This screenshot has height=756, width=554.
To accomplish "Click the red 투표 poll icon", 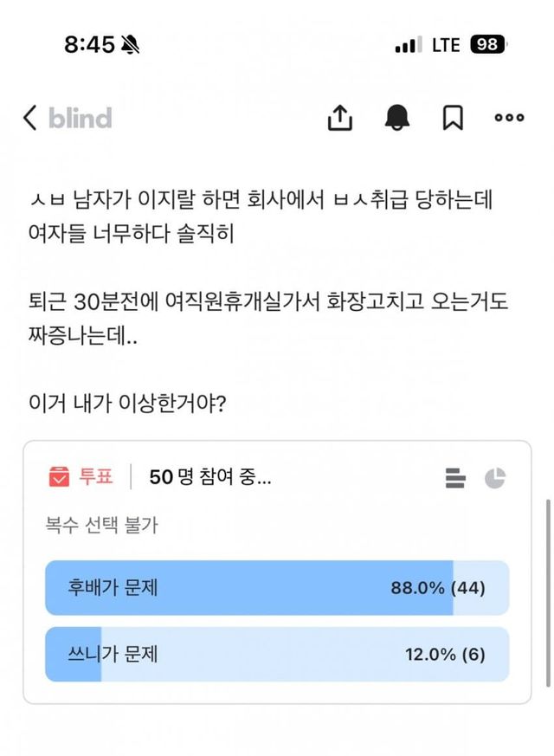I will (x=60, y=476).
